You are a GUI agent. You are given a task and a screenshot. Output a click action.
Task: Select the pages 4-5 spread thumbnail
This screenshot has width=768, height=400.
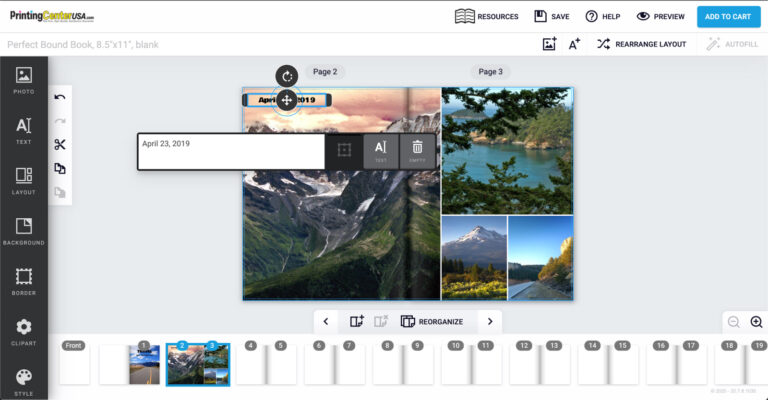pos(266,366)
